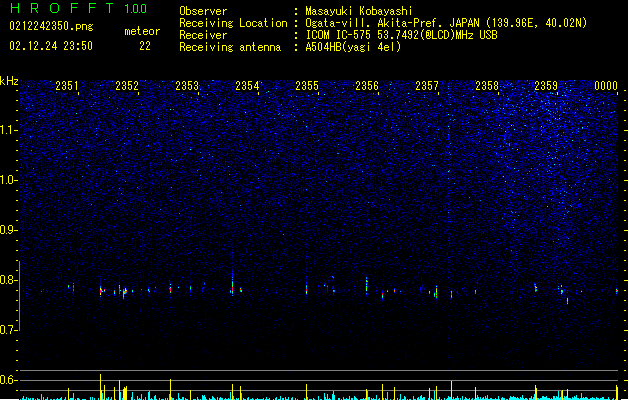Click the 2355 time marker
The height and width of the screenshot is (400, 629).
click(307, 85)
